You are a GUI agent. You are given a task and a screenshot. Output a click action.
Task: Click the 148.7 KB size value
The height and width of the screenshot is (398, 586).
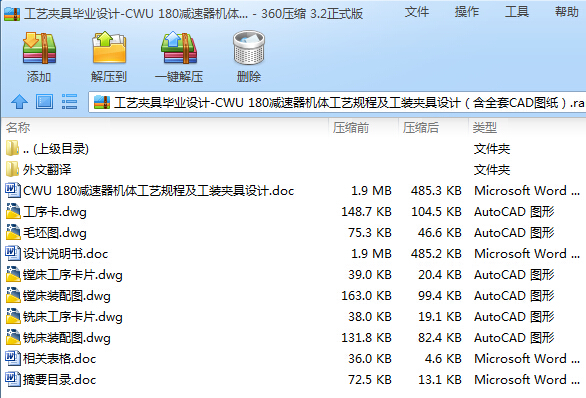366,212
